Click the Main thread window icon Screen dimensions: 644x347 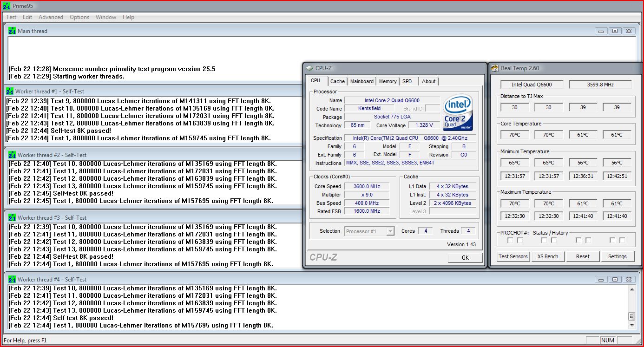click(x=12, y=31)
